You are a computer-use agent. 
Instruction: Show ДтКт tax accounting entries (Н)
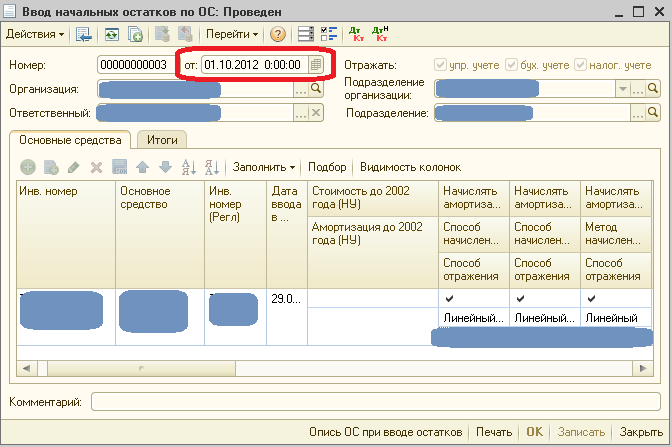click(380, 34)
